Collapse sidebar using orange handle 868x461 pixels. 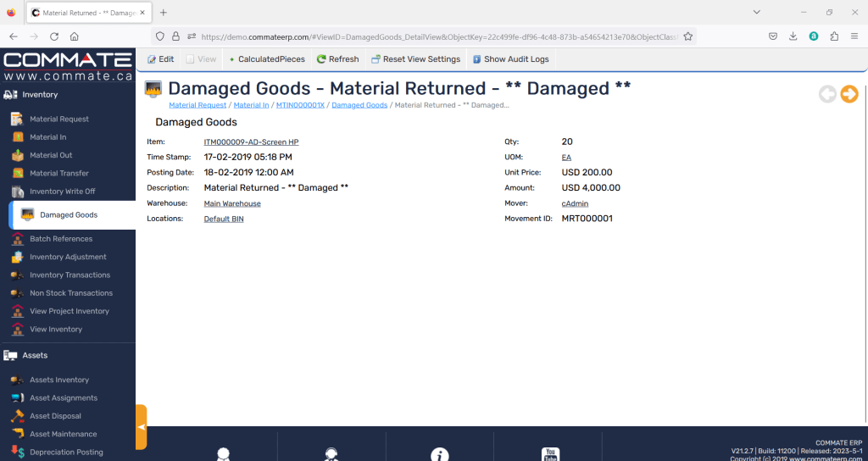tap(141, 427)
